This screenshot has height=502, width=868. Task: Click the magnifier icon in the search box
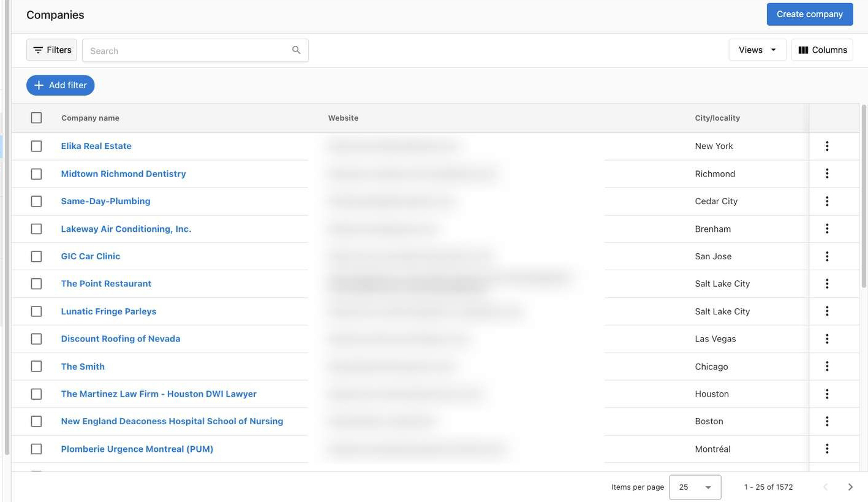(296, 50)
